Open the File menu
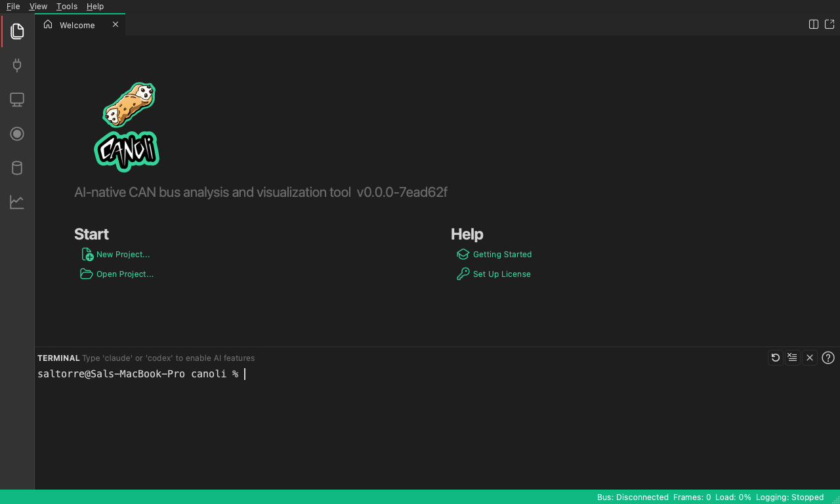The width and height of the screenshot is (840, 504). pos(13,6)
